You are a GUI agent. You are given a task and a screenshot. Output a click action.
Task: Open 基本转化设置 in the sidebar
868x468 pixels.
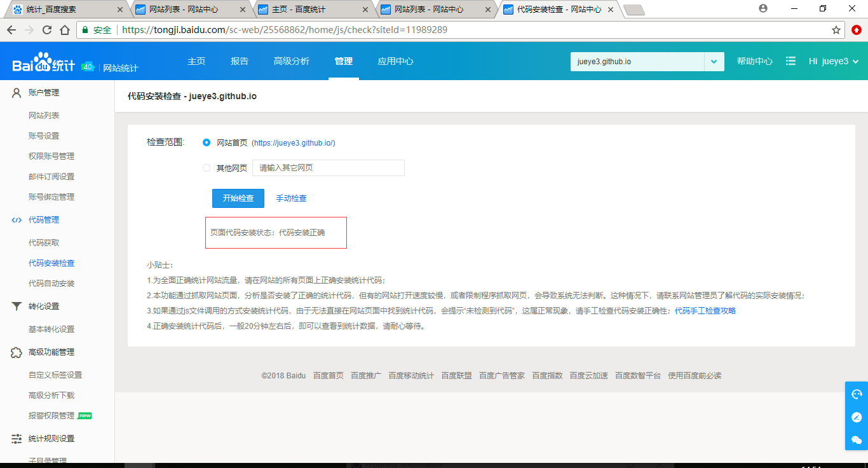51,329
